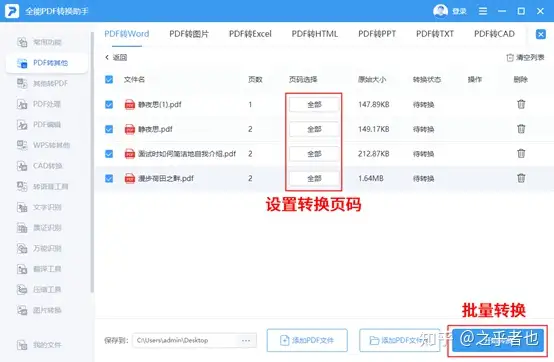The width and height of the screenshot is (554, 362).
Task: Open the 常用功能 sidebar section
Action: coord(40,42)
